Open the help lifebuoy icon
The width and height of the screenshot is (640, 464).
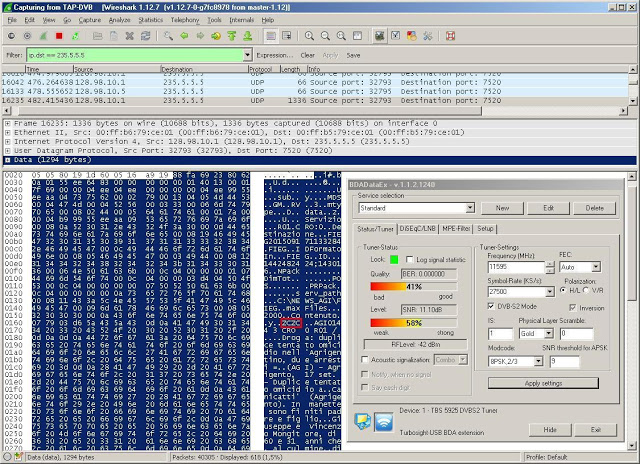coord(450,36)
